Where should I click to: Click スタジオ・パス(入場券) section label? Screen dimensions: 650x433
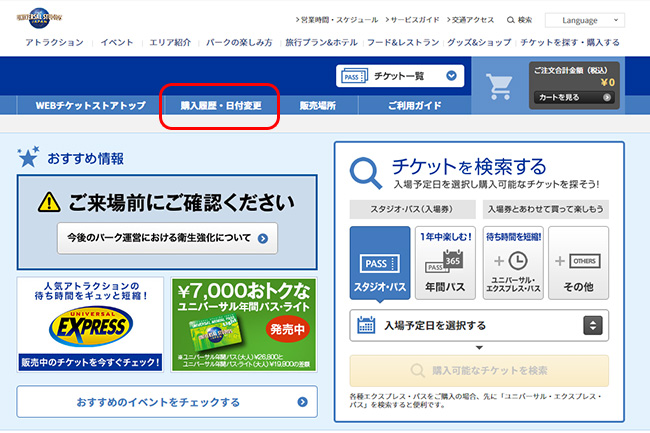[x=412, y=209]
